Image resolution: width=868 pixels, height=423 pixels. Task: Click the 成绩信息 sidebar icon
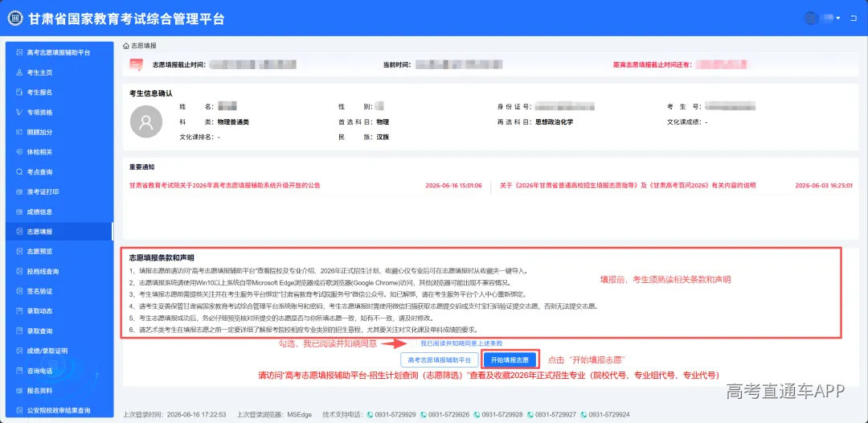(x=19, y=212)
